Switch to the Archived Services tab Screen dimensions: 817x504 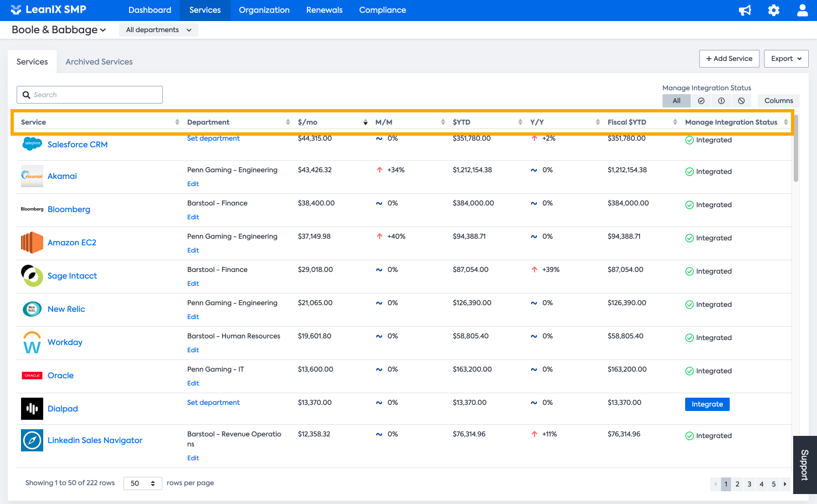pyautogui.click(x=99, y=62)
